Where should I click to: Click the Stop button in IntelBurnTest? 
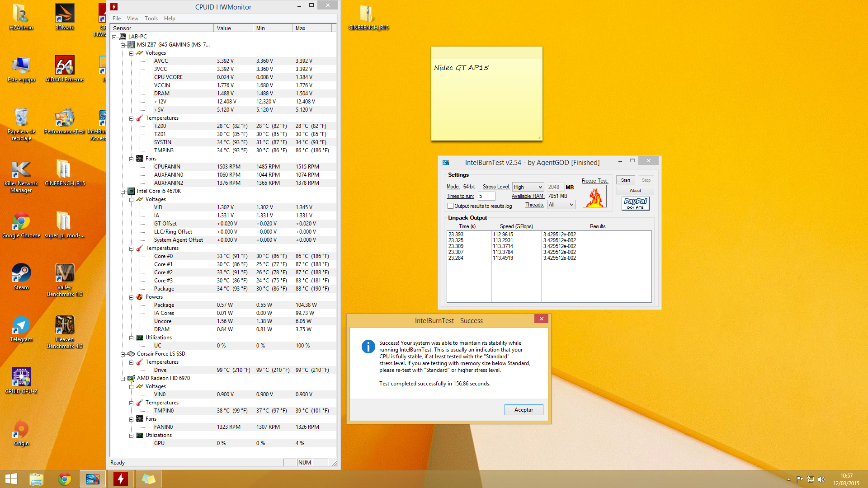[646, 180]
